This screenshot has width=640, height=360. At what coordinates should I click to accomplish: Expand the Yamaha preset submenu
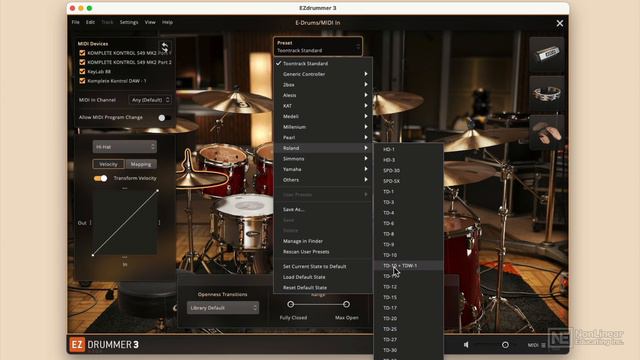[323, 169]
